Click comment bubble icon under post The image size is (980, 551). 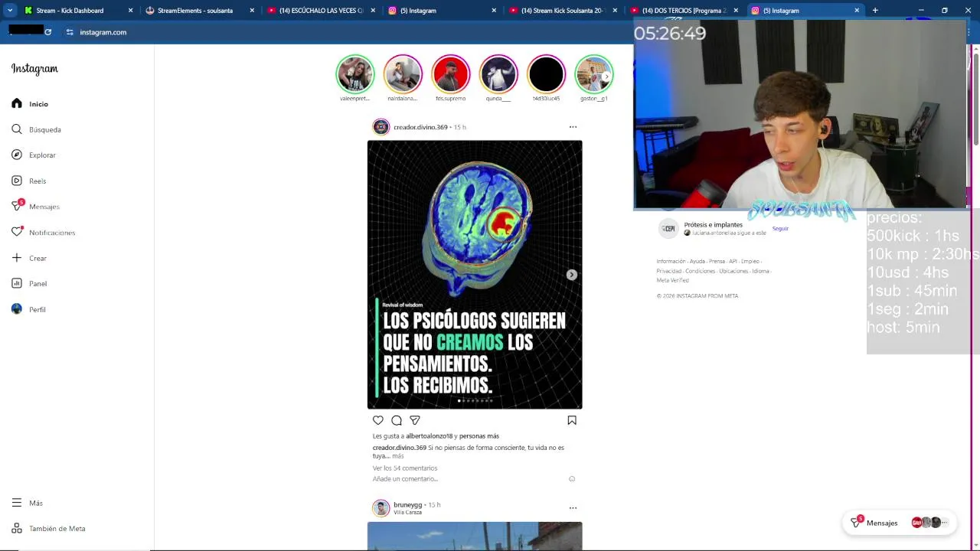click(397, 420)
